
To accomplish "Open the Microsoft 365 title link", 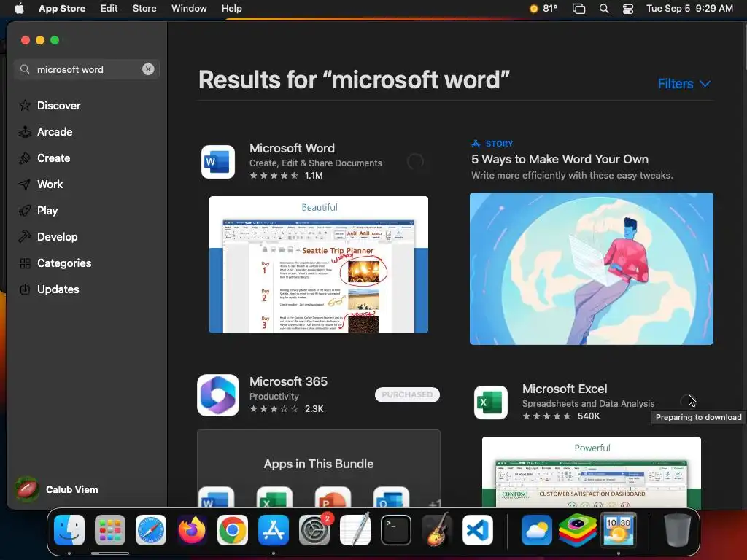I will pos(288,381).
